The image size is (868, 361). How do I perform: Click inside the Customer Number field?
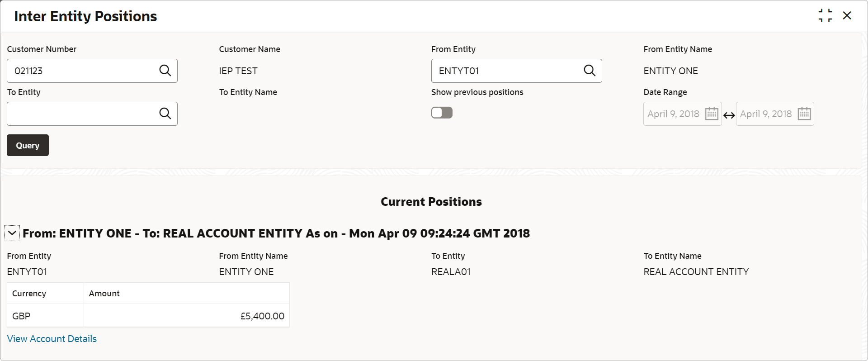click(81, 71)
